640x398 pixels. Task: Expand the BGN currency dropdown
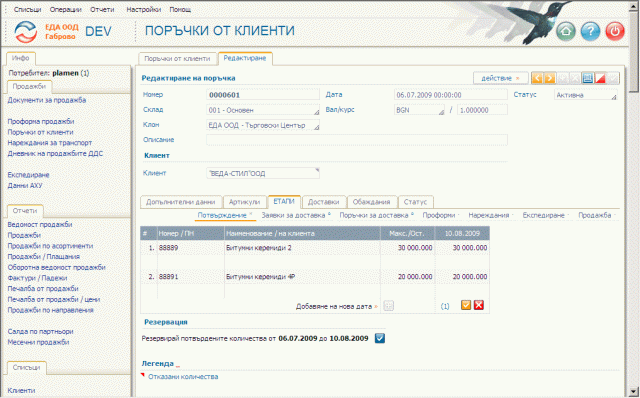(420, 110)
